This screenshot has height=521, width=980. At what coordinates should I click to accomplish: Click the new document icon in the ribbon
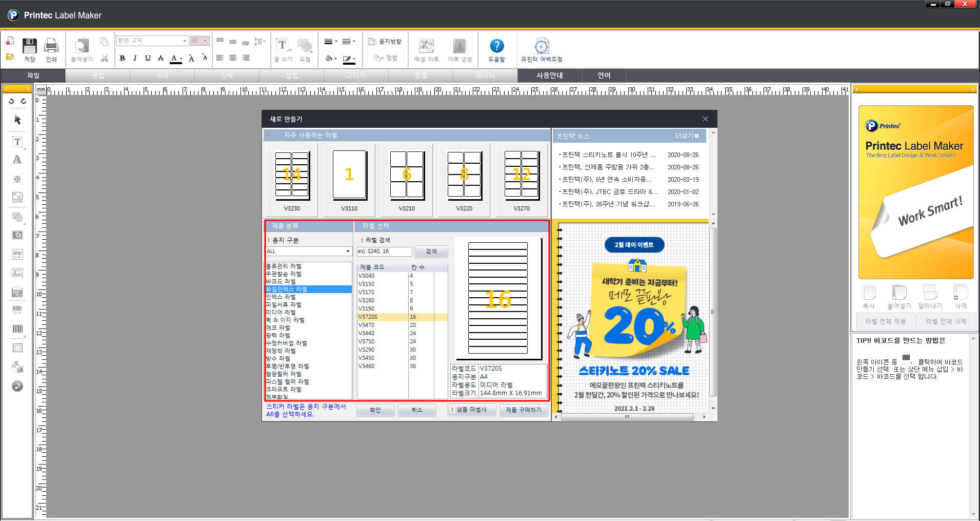coord(10,41)
